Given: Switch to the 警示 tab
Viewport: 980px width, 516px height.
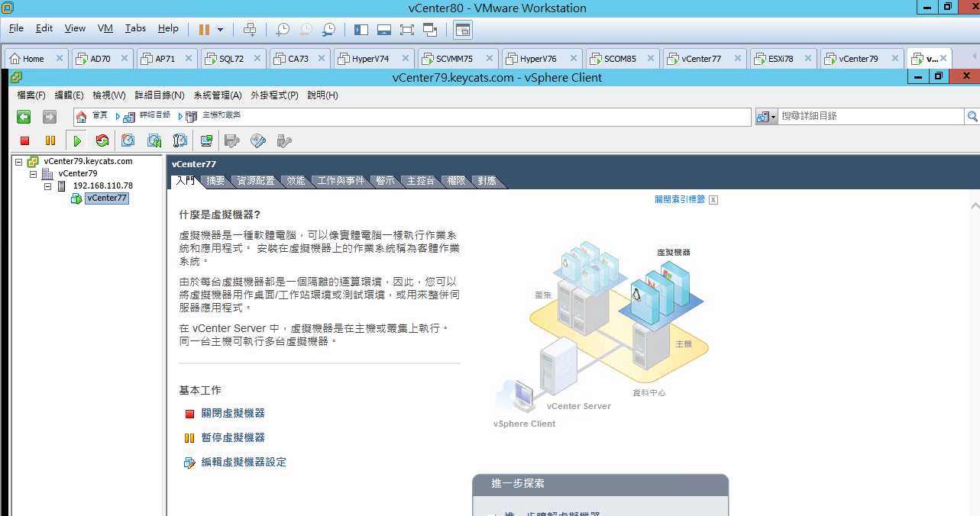Looking at the screenshot, I should (x=386, y=181).
